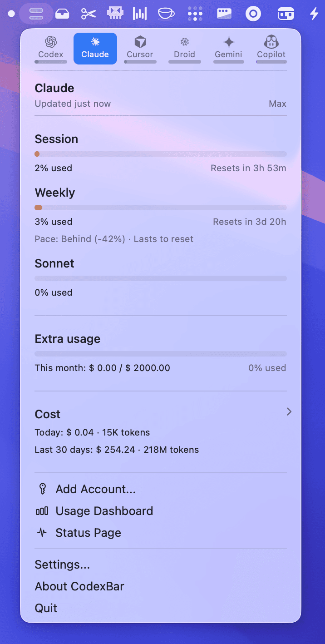The height and width of the screenshot is (644, 325).
Task: Click the highlighted CodexBar menu bar icon
Action: point(36,13)
